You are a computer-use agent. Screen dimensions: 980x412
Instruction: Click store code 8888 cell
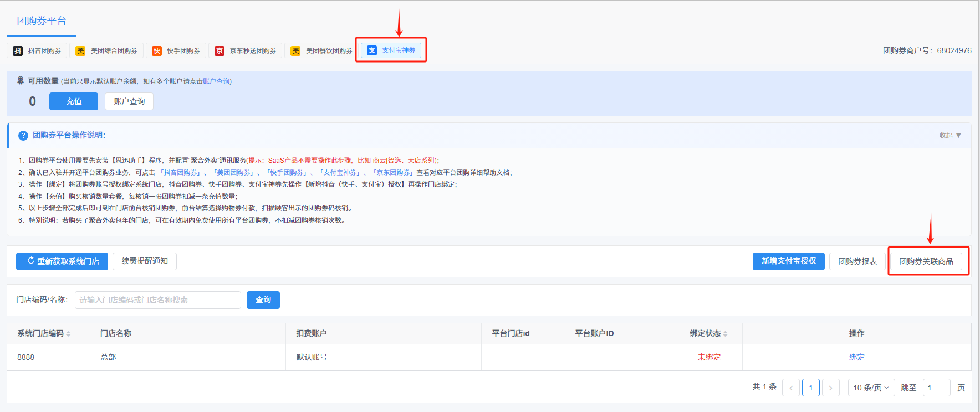pos(25,357)
